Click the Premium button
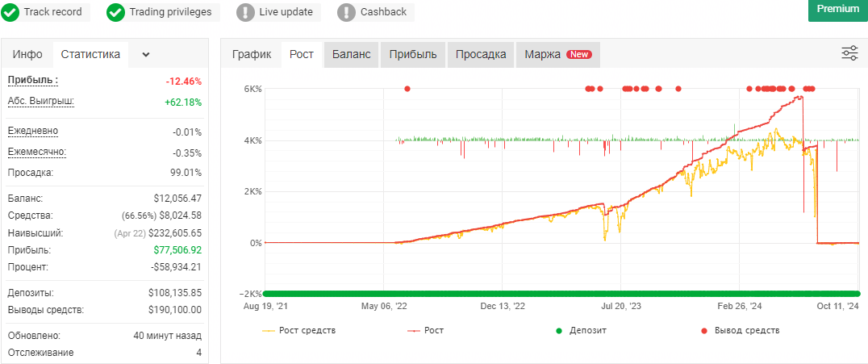 [838, 10]
